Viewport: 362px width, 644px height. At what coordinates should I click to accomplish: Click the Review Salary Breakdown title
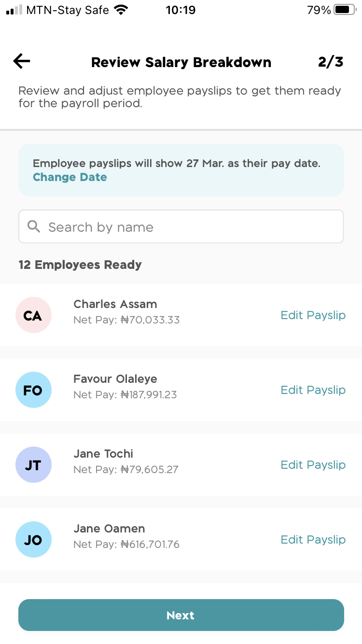[181, 62]
